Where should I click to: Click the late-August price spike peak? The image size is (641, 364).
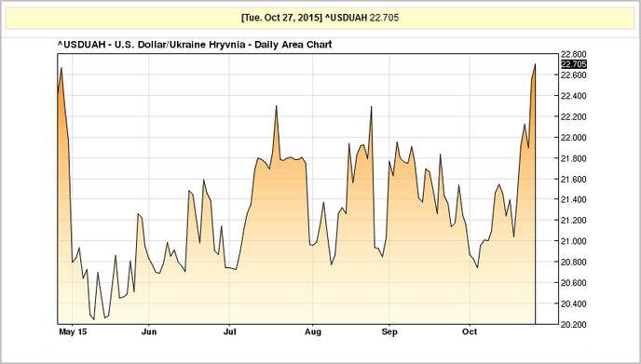tap(371, 107)
